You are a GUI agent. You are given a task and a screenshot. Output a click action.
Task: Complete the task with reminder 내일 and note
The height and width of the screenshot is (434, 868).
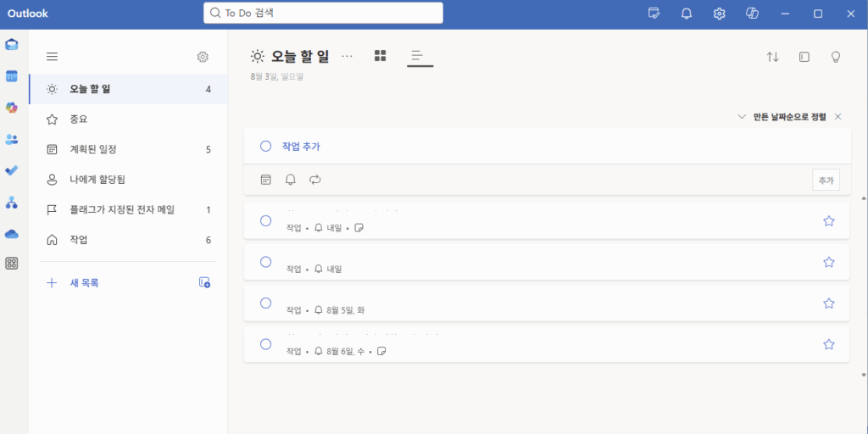pos(265,221)
